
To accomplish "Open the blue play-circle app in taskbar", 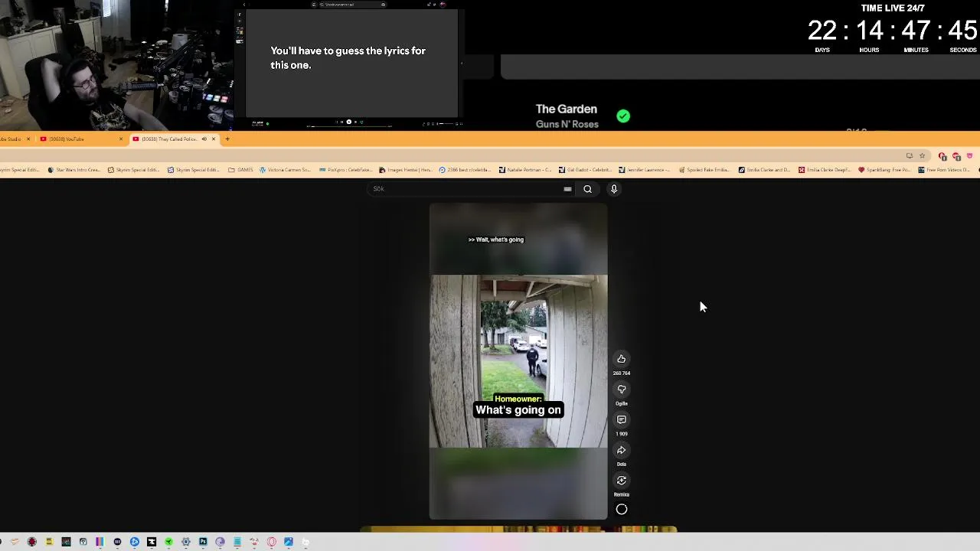I will (135, 542).
